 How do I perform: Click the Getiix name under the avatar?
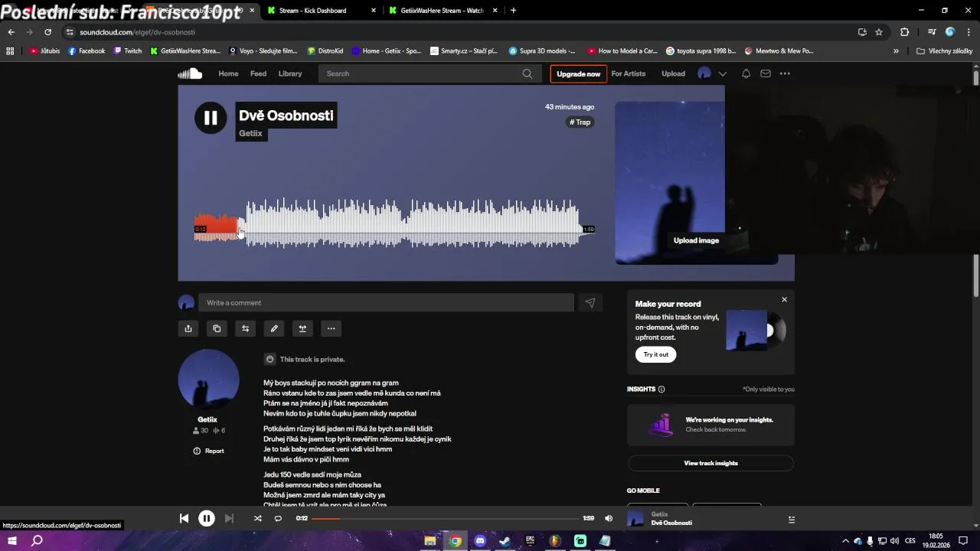coord(207,419)
